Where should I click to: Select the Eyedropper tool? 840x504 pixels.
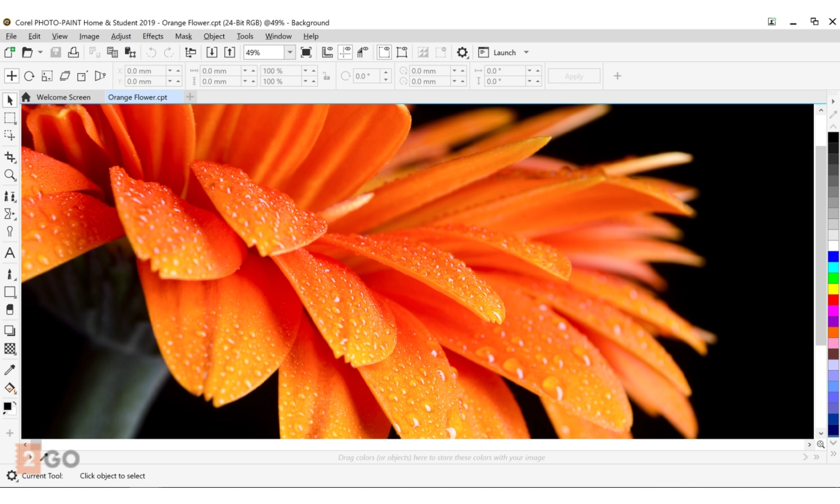click(10, 370)
